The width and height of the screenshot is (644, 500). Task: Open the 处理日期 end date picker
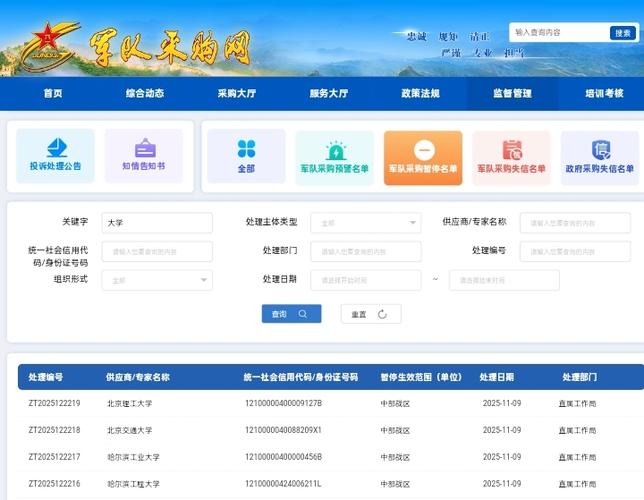[504, 280]
